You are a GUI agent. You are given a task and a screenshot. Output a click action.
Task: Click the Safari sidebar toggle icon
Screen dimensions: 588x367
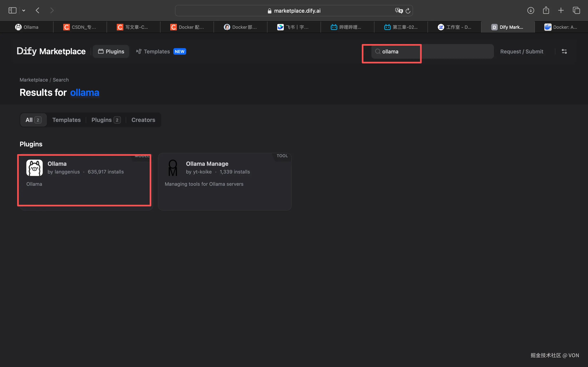tap(12, 10)
